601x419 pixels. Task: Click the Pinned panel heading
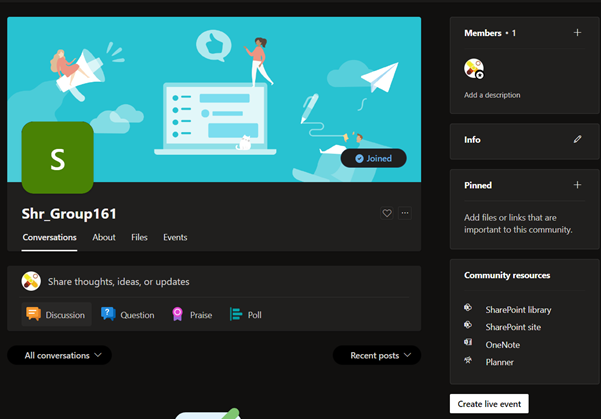tap(478, 186)
